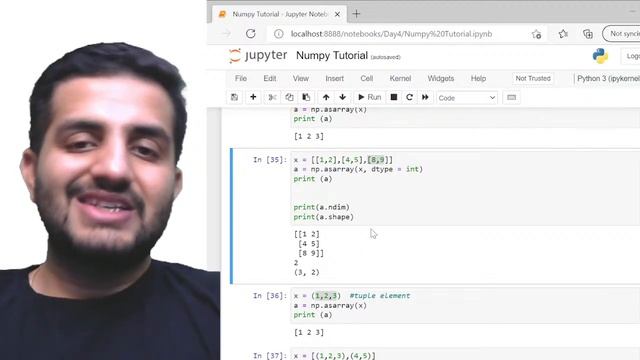Open browser collections icon

[x=588, y=34]
